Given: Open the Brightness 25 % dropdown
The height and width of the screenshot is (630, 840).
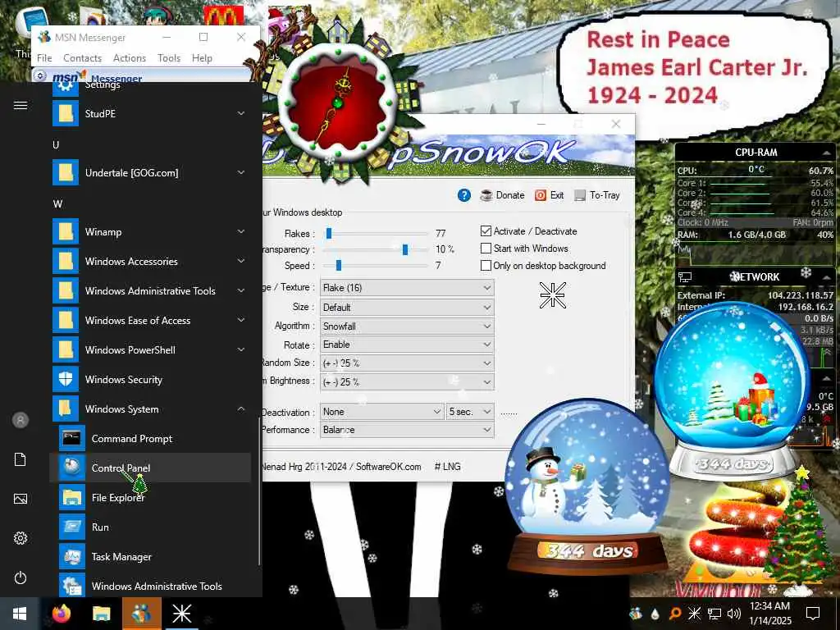Looking at the screenshot, I should 407,382.
